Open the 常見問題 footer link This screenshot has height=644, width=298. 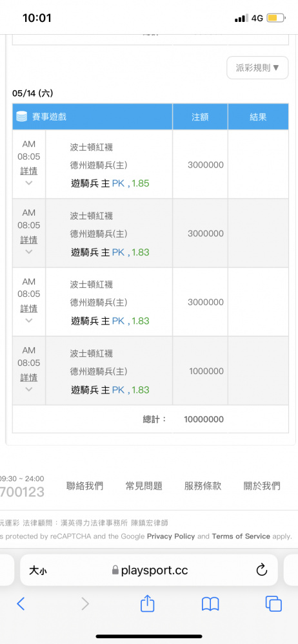click(x=144, y=486)
